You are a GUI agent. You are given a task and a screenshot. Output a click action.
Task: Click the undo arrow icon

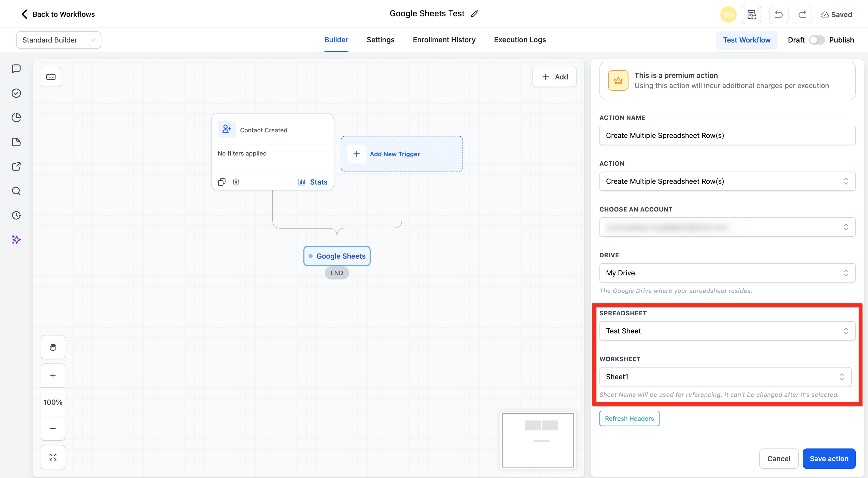(x=778, y=15)
